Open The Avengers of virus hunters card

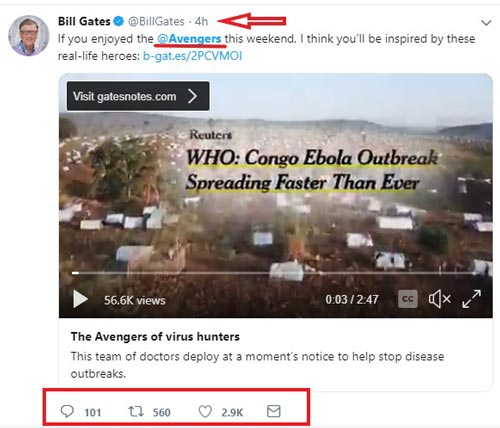coord(276,354)
